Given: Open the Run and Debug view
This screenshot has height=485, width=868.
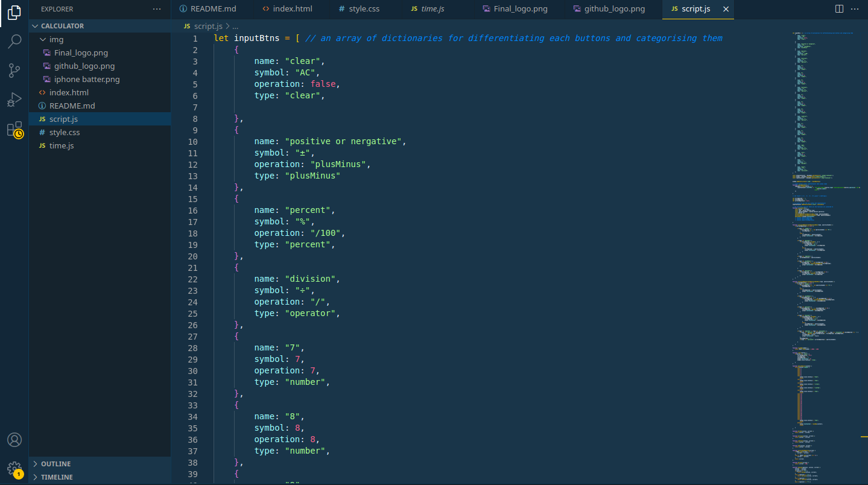Looking at the screenshot, I should [x=14, y=100].
